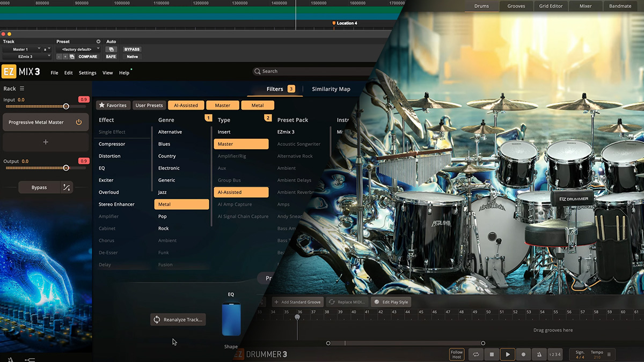This screenshot has width=644, height=362.
Task: Click the Replace MIDI button
Action: tap(347, 302)
